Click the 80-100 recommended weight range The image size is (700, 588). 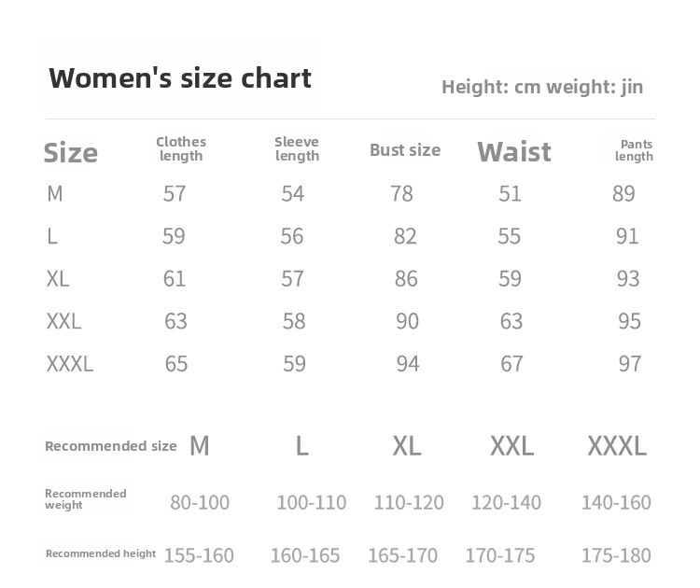point(200,502)
